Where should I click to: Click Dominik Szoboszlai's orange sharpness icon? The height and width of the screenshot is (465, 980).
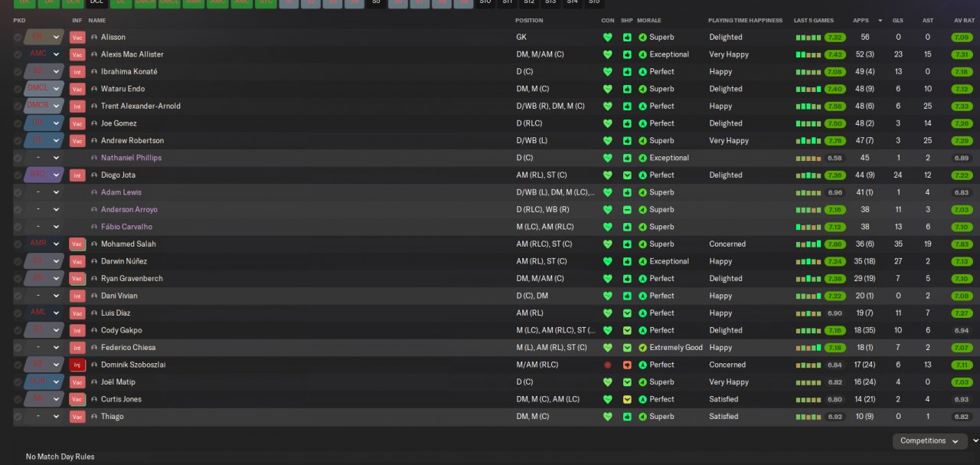(x=627, y=365)
